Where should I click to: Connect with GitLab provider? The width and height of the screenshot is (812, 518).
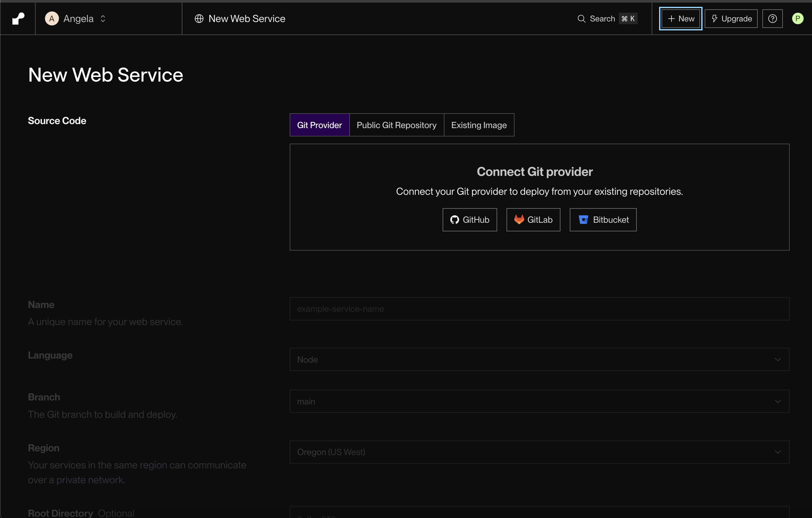(533, 220)
